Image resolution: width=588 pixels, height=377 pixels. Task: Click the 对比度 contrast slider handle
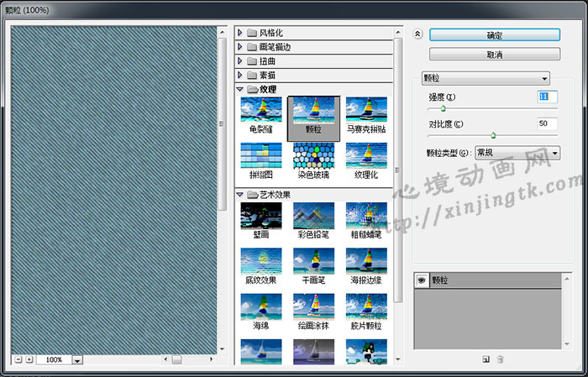pyautogui.click(x=493, y=134)
